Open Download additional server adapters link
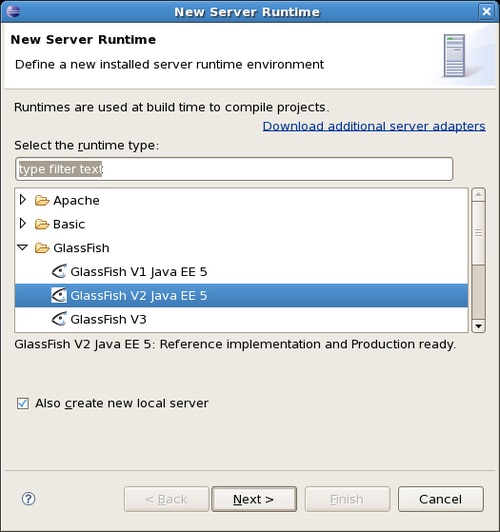Image resolution: width=500 pixels, height=532 pixels. (374, 126)
